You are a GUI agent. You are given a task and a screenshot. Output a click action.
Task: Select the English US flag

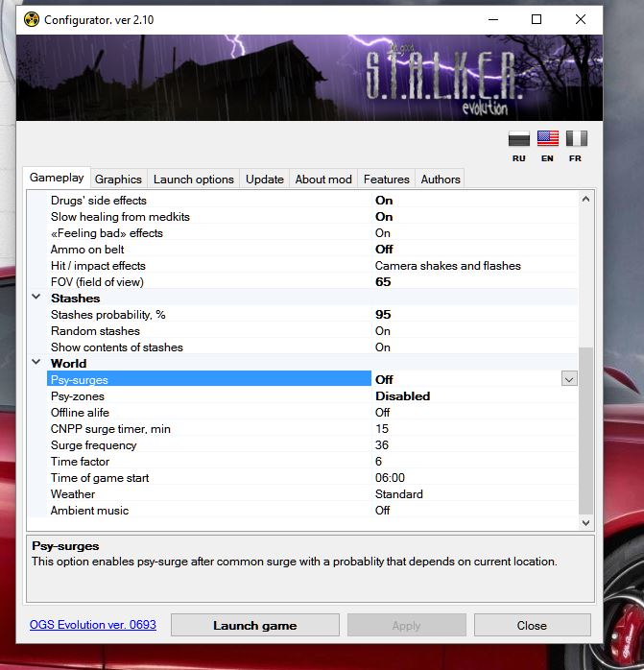click(x=547, y=139)
